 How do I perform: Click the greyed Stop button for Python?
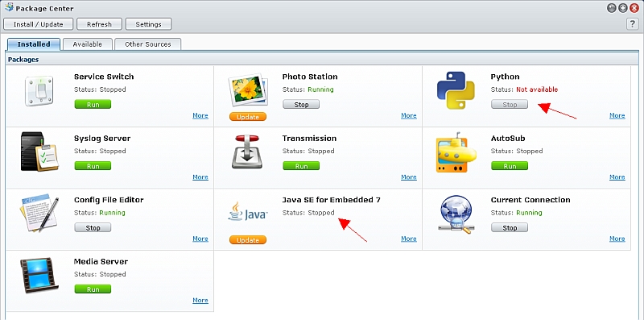tap(510, 105)
